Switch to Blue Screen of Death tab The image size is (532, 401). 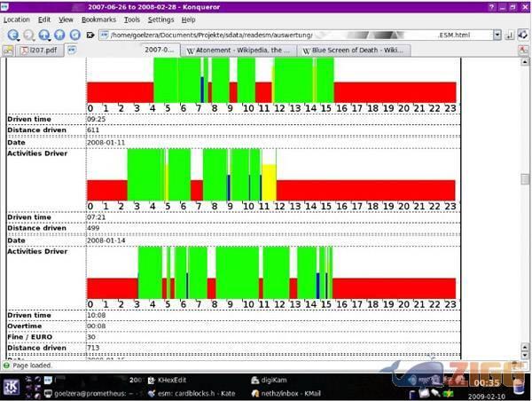point(355,51)
